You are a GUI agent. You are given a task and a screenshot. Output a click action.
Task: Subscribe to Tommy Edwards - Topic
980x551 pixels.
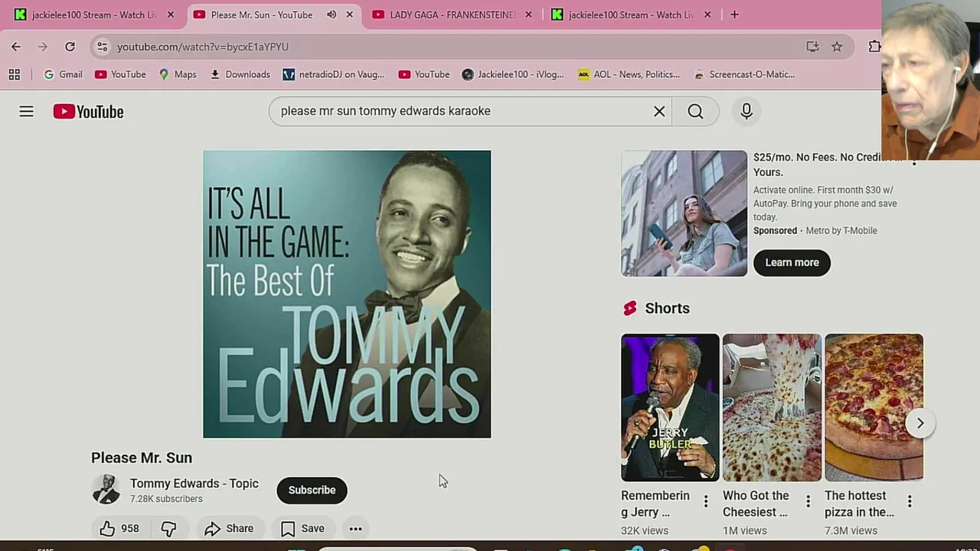click(x=312, y=490)
